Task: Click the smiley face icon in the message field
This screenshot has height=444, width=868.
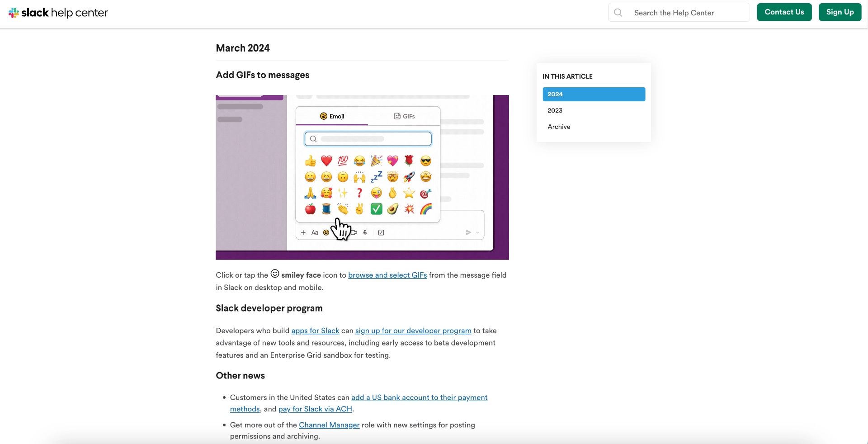Action: [326, 232]
